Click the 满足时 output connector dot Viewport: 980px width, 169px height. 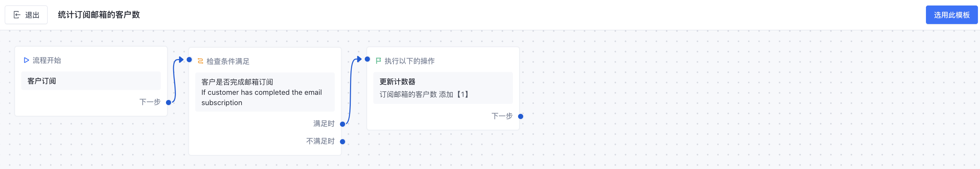pos(343,124)
